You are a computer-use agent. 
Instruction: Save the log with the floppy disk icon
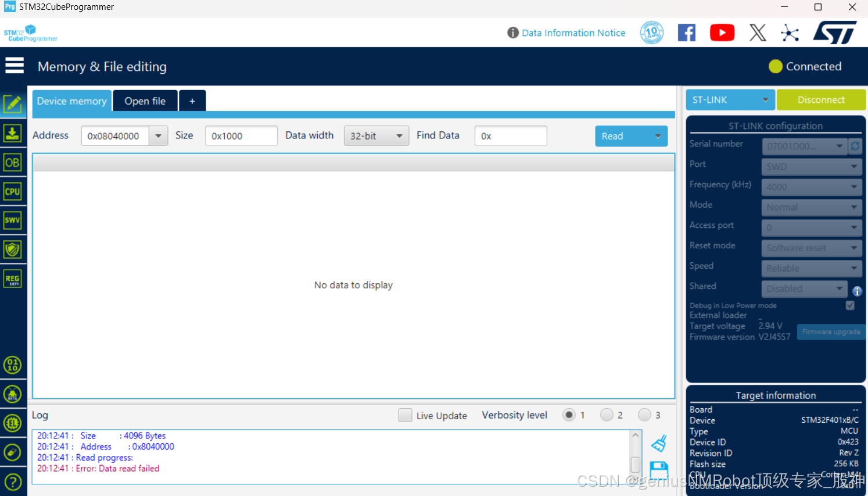(659, 470)
